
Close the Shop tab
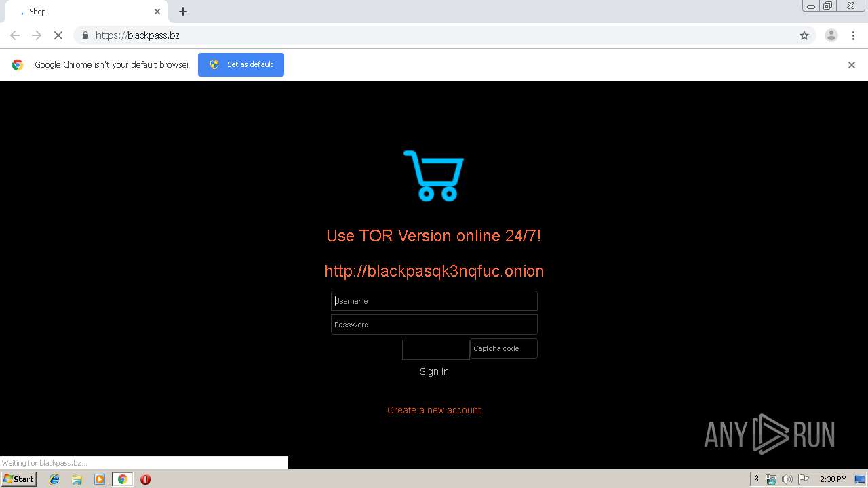157,12
